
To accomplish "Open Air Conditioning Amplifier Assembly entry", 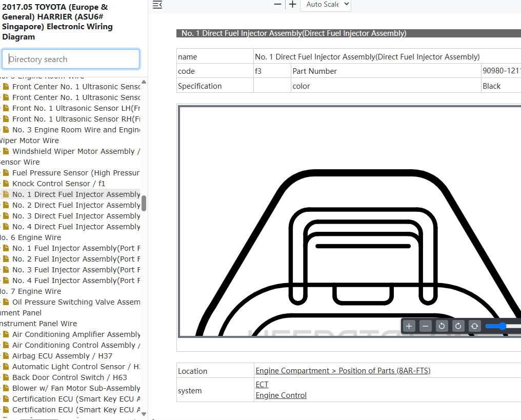I will click(x=76, y=334).
